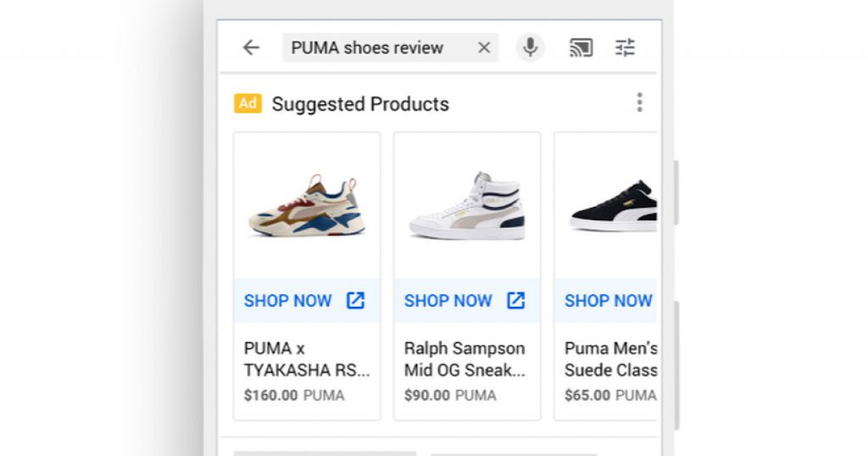Select the black Puma Suede shoe image
The height and width of the screenshot is (456, 868).
coord(612,206)
